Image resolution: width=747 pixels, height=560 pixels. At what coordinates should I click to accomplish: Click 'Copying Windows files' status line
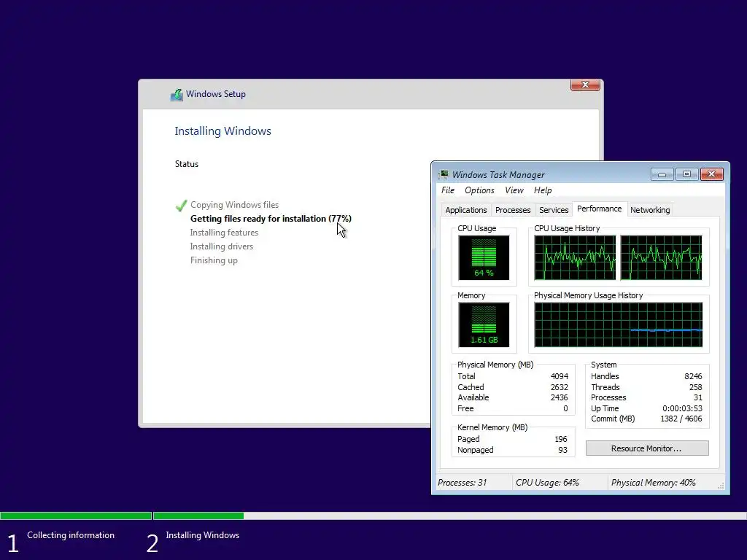tap(234, 205)
